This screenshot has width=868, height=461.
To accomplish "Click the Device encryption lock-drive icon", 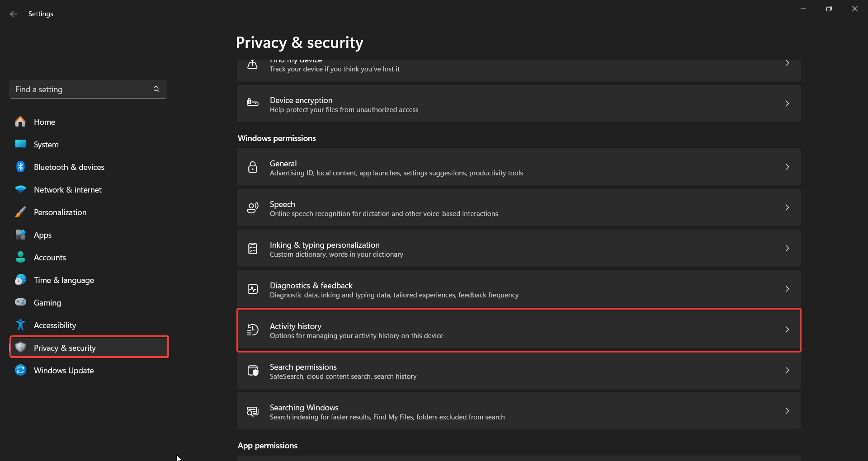I will tap(253, 103).
